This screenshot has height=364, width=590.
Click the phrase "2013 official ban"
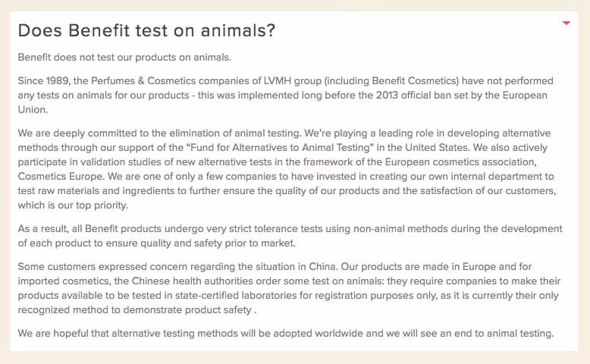(x=411, y=96)
